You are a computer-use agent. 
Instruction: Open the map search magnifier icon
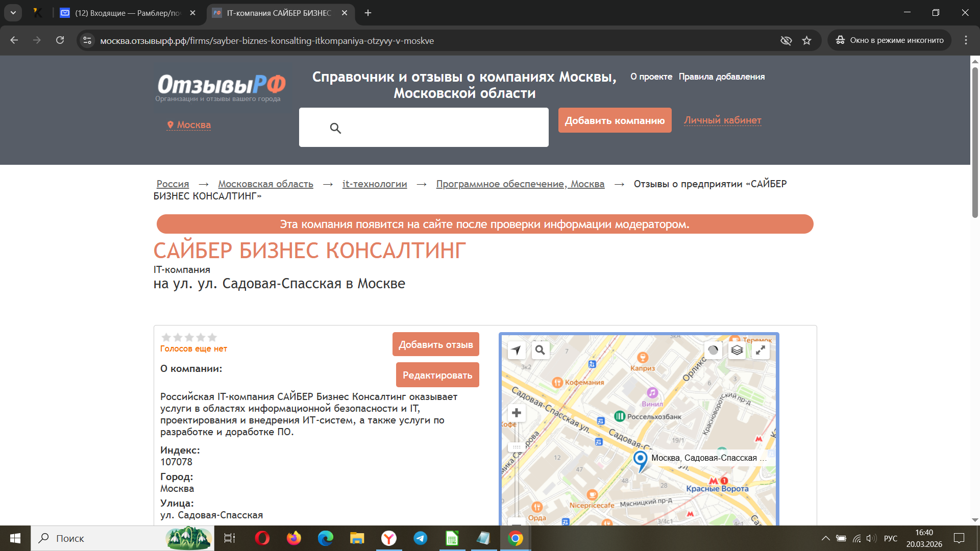click(x=540, y=350)
